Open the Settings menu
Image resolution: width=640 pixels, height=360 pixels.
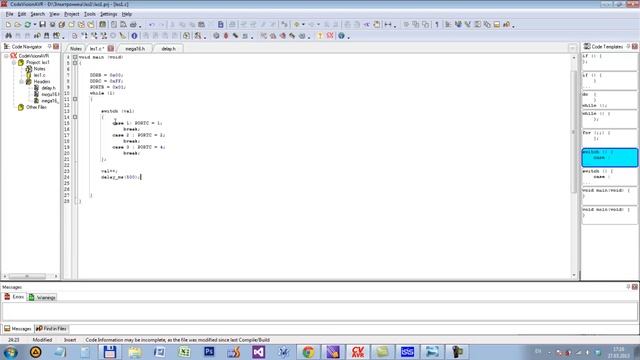coord(109,14)
